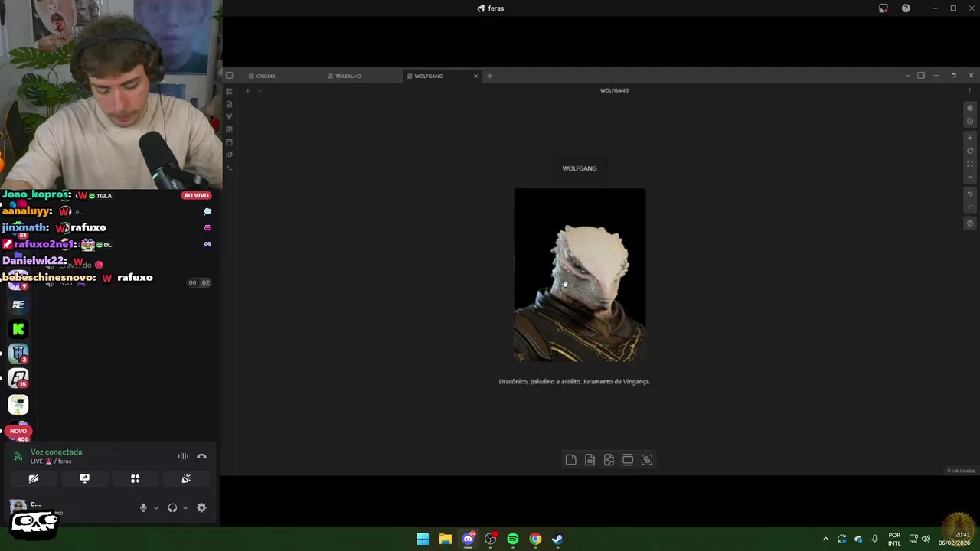Click the POR INTL language indicator

894,539
